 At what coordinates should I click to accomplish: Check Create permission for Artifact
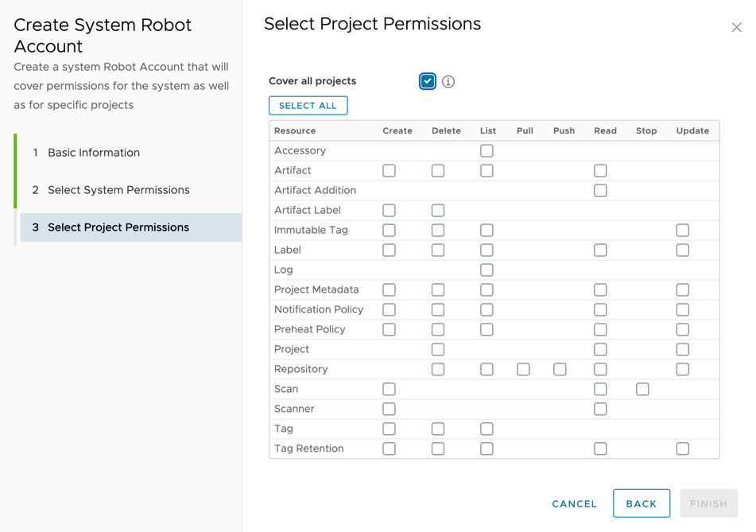(389, 170)
